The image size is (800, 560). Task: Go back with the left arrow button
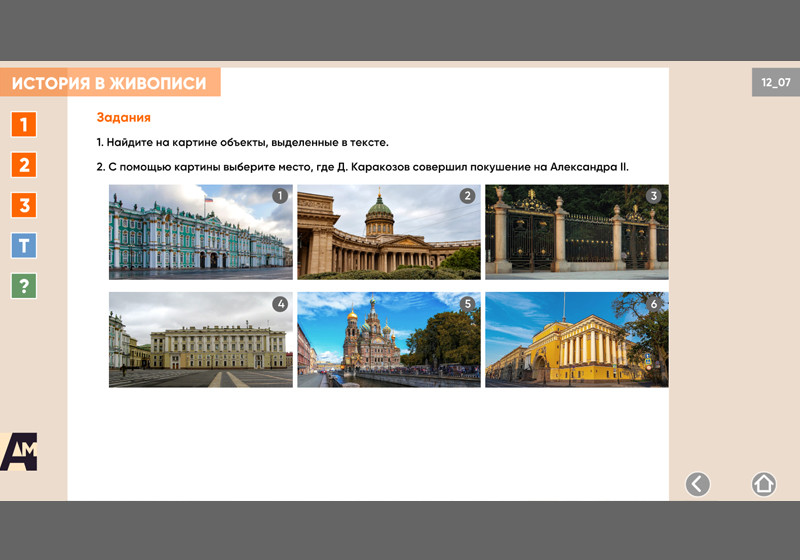697,484
